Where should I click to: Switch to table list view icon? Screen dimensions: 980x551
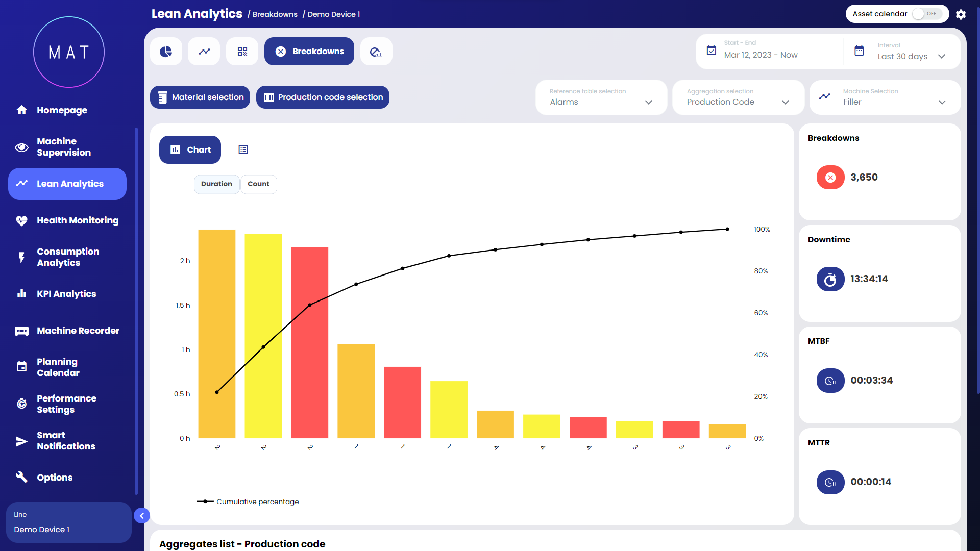pos(243,149)
